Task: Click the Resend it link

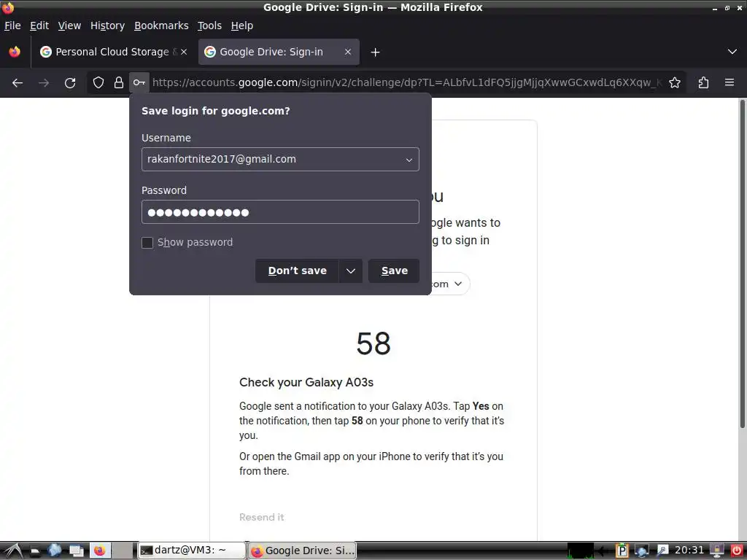Action: [262, 517]
